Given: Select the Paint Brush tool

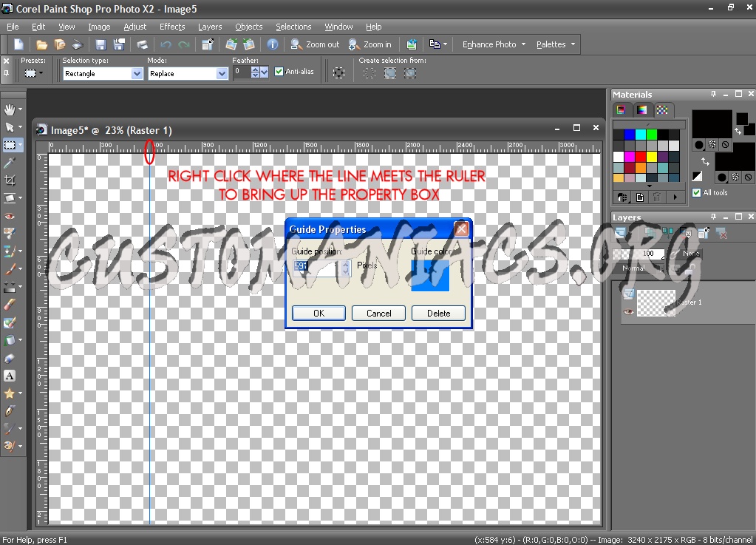Looking at the screenshot, I should click(9, 269).
